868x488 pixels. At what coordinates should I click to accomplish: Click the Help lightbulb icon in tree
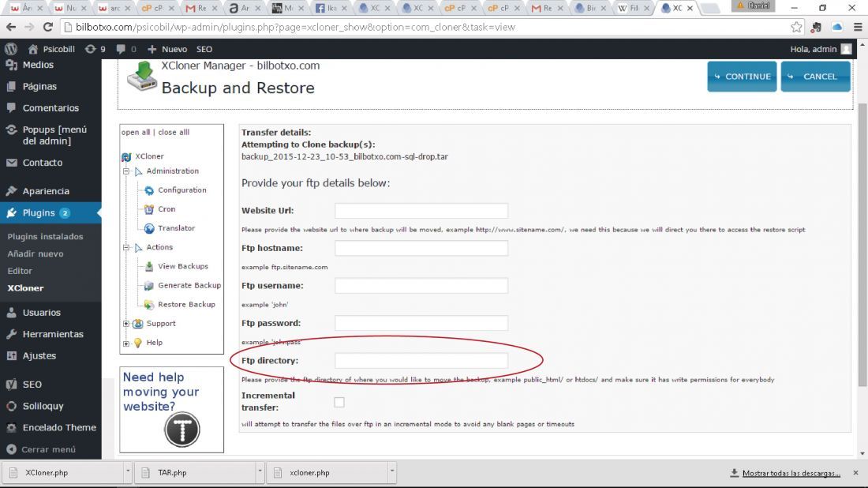138,343
